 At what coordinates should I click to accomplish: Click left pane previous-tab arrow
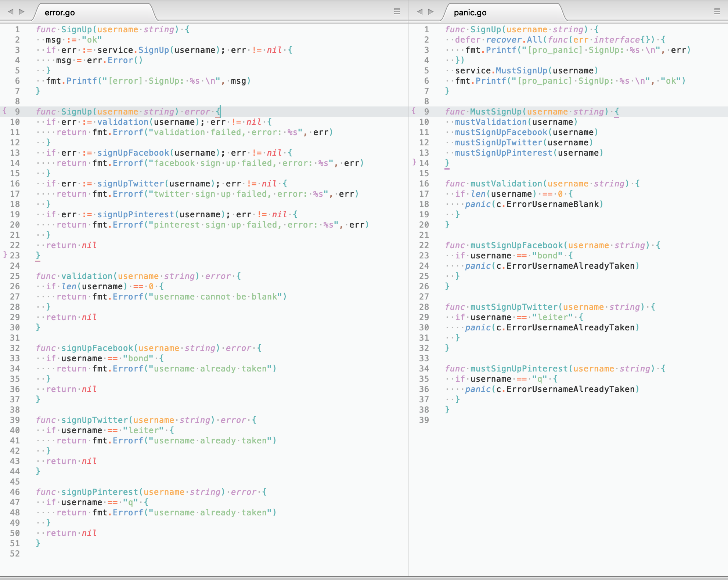pos(11,12)
